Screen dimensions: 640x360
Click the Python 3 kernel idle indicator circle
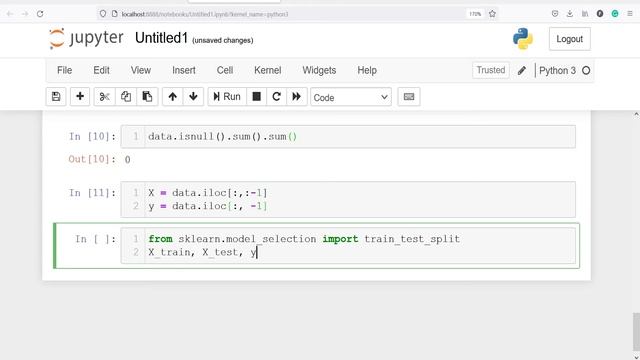click(586, 71)
